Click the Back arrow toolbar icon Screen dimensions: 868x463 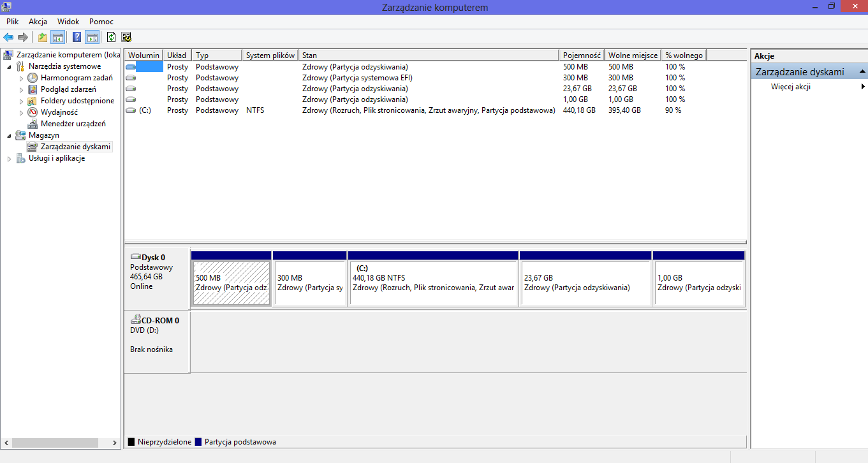[x=8, y=37]
